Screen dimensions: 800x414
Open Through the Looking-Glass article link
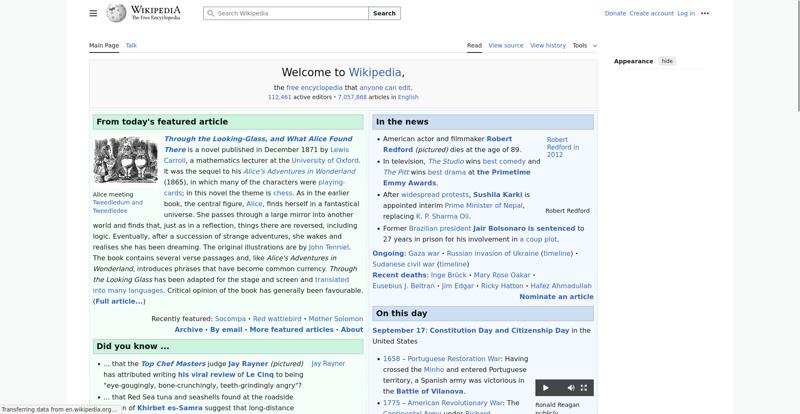[258, 139]
